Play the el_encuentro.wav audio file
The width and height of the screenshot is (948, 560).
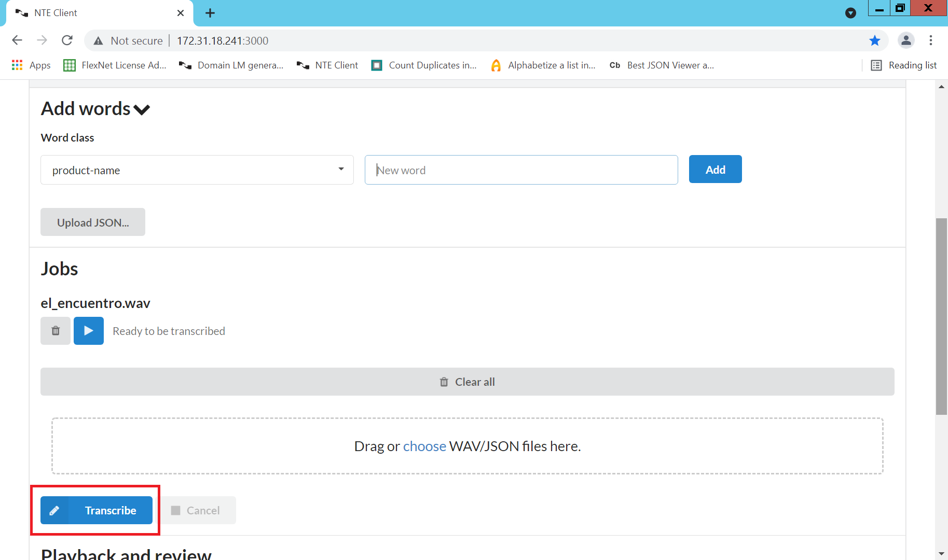point(88,330)
